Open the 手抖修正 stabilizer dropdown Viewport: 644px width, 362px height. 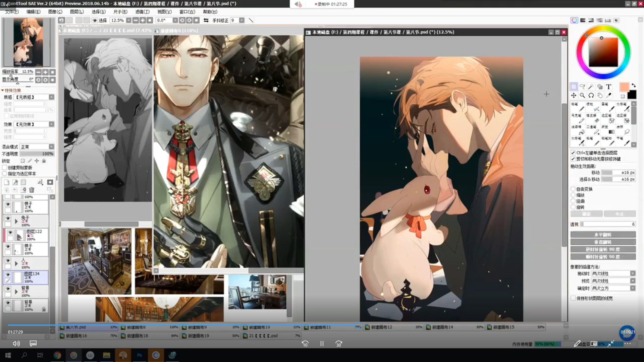[x=241, y=20]
